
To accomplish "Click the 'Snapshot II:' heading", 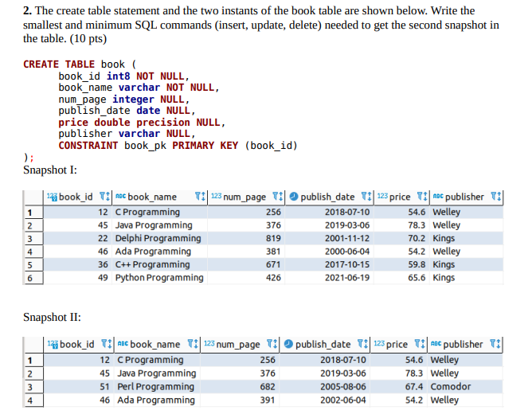I will pyautogui.click(x=52, y=317).
